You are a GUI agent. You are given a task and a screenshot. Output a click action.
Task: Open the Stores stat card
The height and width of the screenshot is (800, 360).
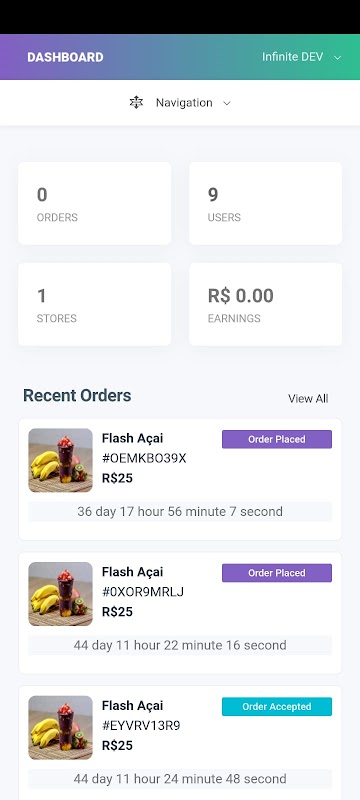(x=95, y=305)
